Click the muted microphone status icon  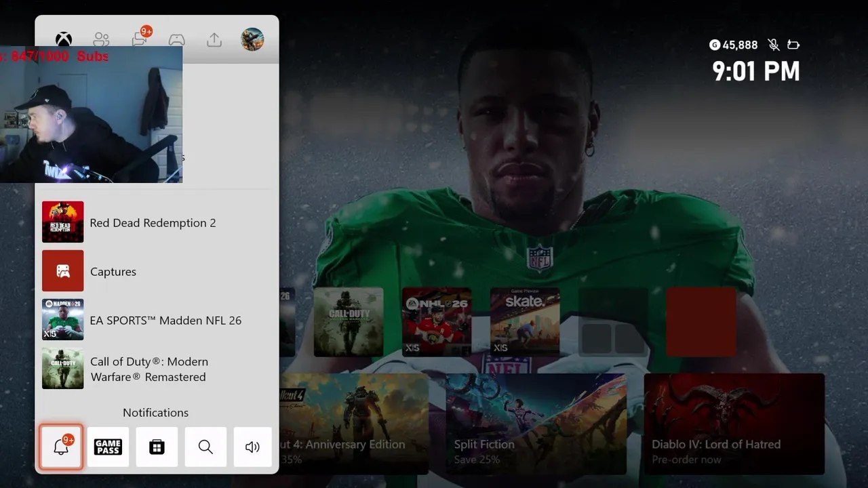(773, 45)
